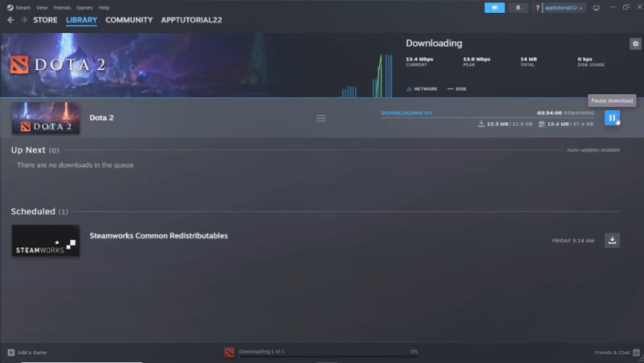644x363 pixels.
Task: Open the APPTUTORIAL22 profile tab
Action: (x=192, y=19)
